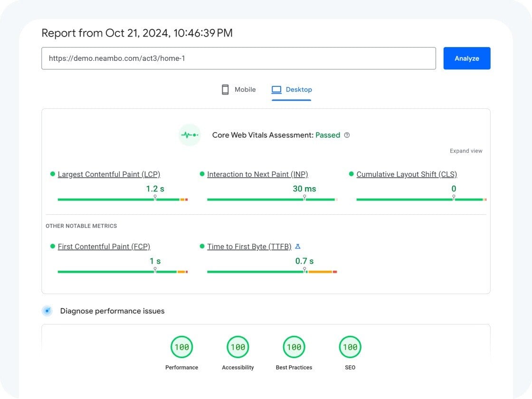Click the 'OTHER NOTABLE METRICS' heading
This screenshot has height=399, width=532.
(81, 226)
